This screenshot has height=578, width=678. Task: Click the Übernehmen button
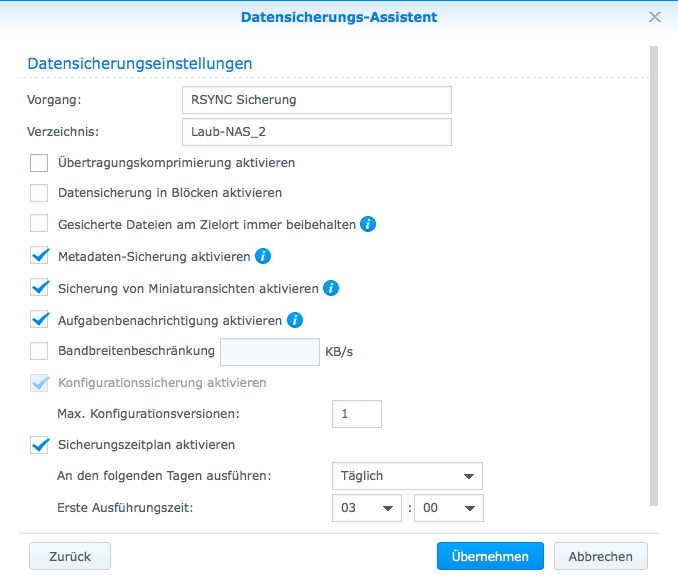490,556
